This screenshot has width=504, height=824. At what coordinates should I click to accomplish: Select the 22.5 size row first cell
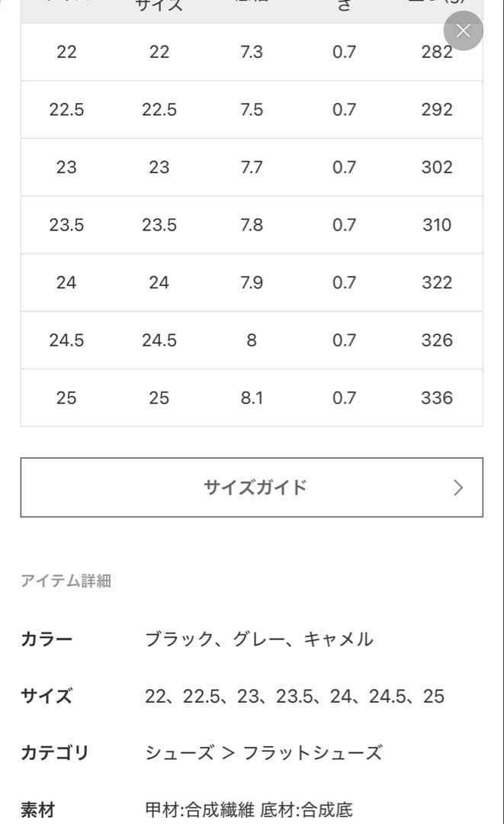(66, 110)
